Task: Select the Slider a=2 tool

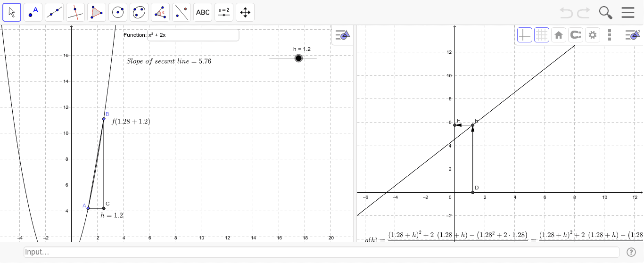Action: point(224,12)
